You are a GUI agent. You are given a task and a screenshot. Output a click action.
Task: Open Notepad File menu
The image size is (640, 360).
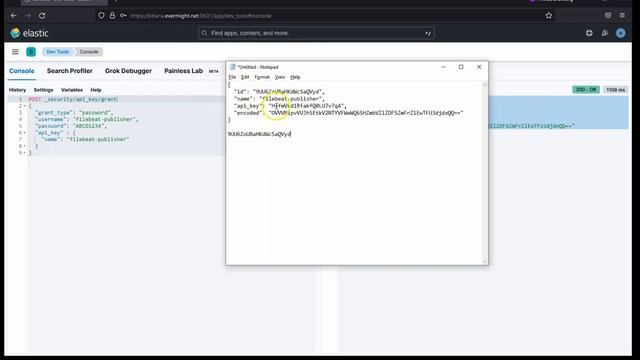pyautogui.click(x=232, y=77)
